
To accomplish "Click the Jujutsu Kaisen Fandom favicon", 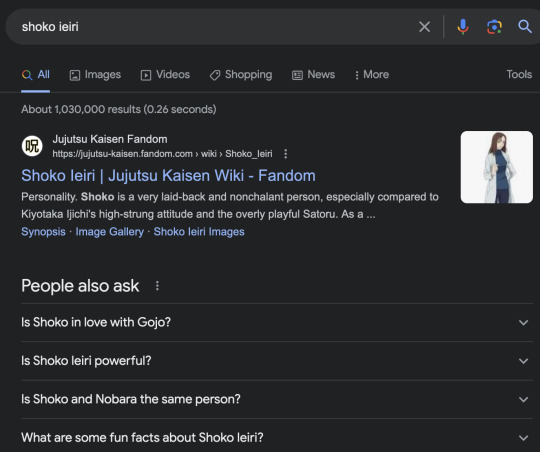I will [32, 146].
